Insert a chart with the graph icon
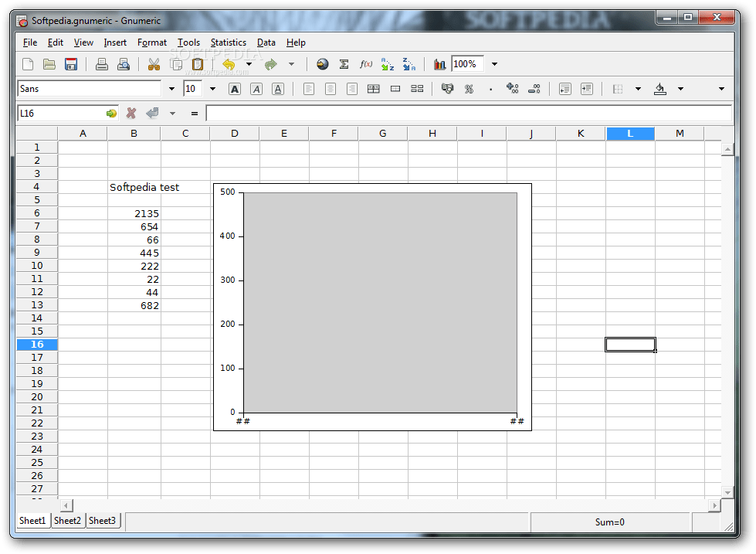 click(439, 64)
